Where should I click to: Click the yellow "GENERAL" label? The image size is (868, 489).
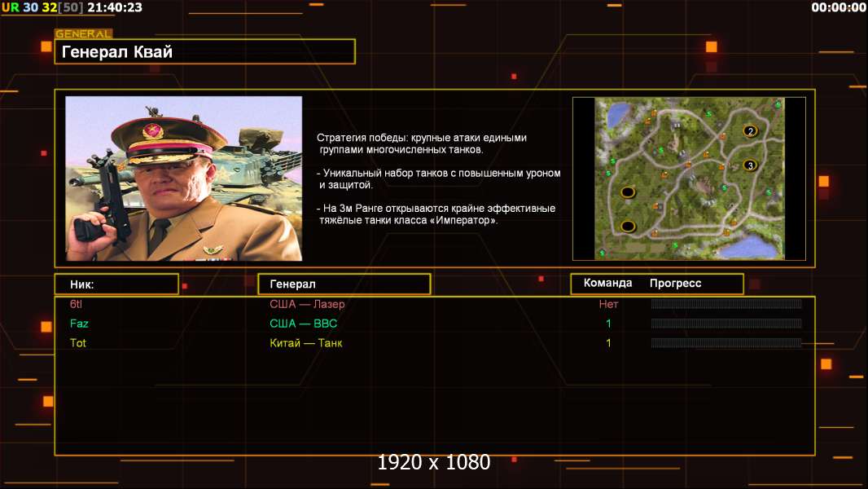pos(84,33)
